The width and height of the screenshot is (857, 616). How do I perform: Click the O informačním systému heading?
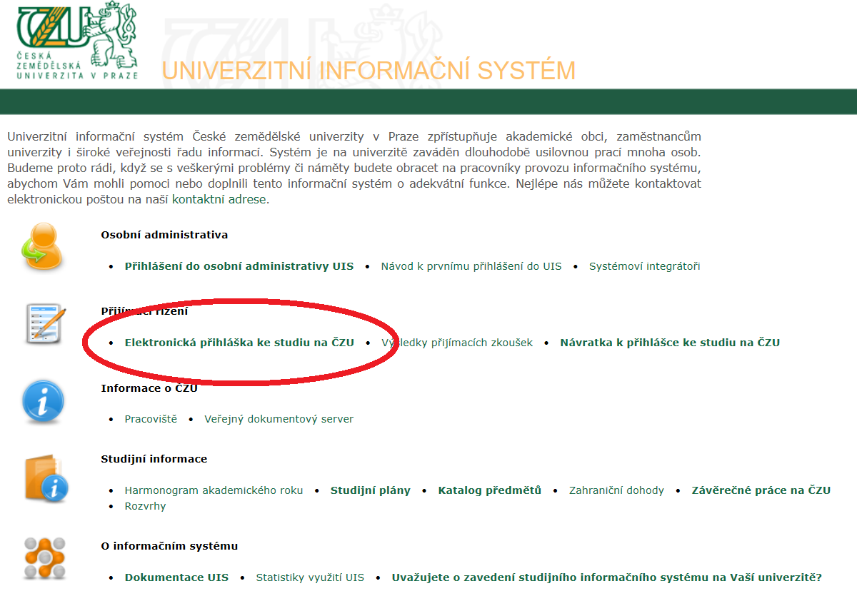(x=169, y=546)
